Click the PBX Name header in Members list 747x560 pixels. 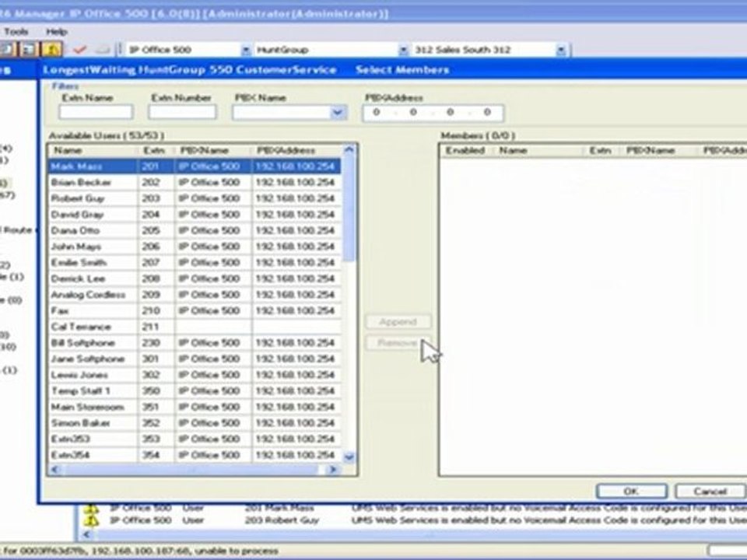click(x=659, y=150)
